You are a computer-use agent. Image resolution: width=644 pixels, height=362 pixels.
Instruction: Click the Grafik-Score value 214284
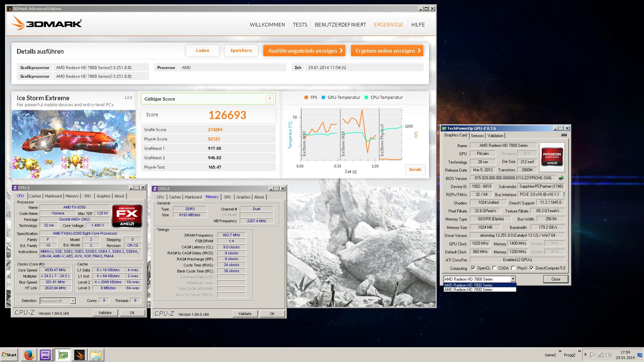pyautogui.click(x=215, y=130)
